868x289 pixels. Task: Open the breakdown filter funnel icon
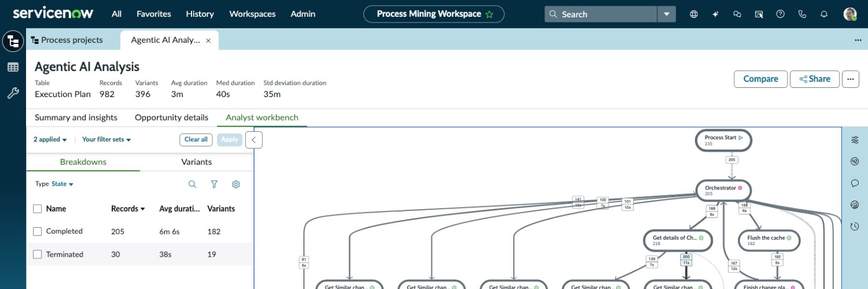214,184
